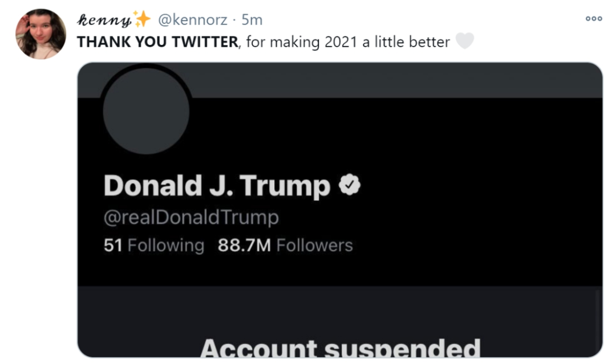
Task: Open kenny's profile avatar photo
Action: point(40,34)
